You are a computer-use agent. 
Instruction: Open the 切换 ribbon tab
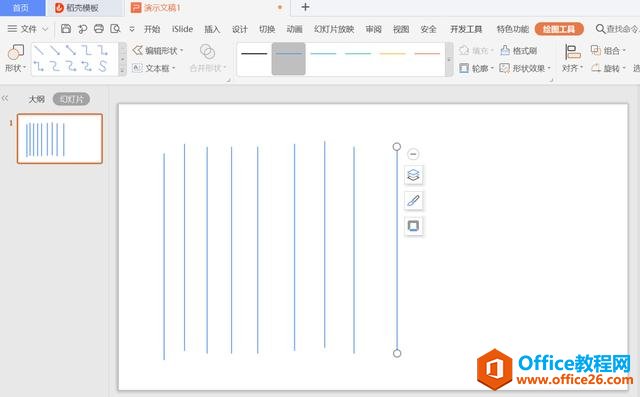click(267, 29)
